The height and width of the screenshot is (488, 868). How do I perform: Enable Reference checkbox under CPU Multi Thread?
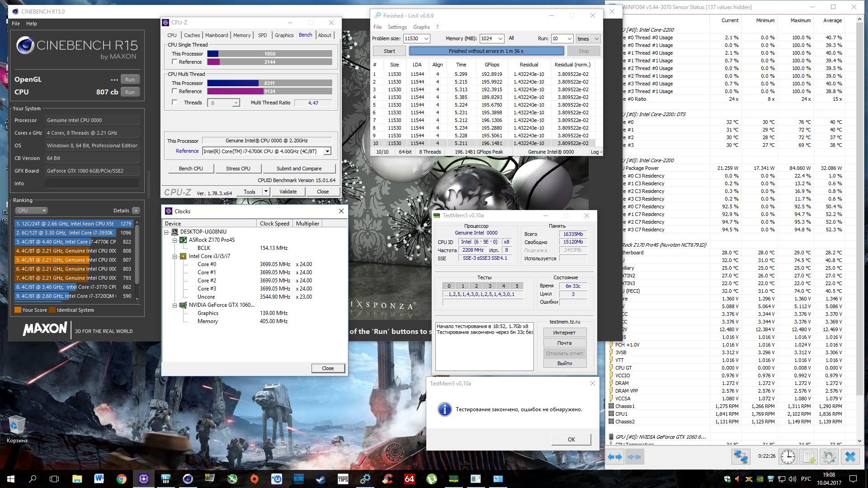tap(175, 91)
